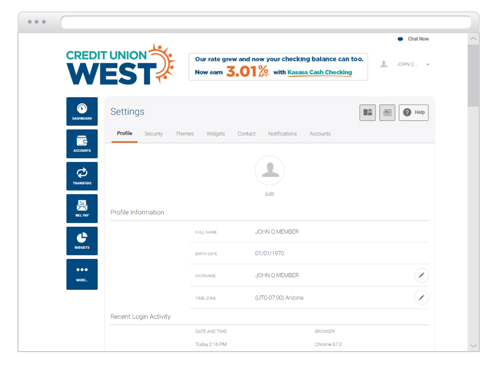
Task: Click Edit link under the avatar
Action: pos(269,194)
